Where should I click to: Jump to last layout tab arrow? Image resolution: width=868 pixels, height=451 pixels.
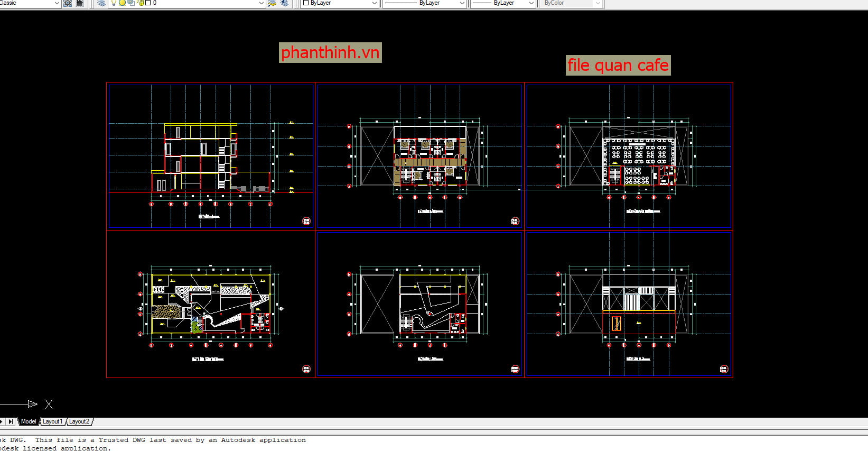pyautogui.click(x=11, y=421)
